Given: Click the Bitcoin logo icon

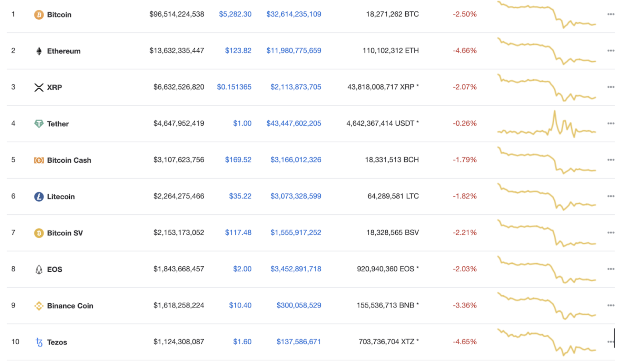Looking at the screenshot, I should click(x=39, y=14).
